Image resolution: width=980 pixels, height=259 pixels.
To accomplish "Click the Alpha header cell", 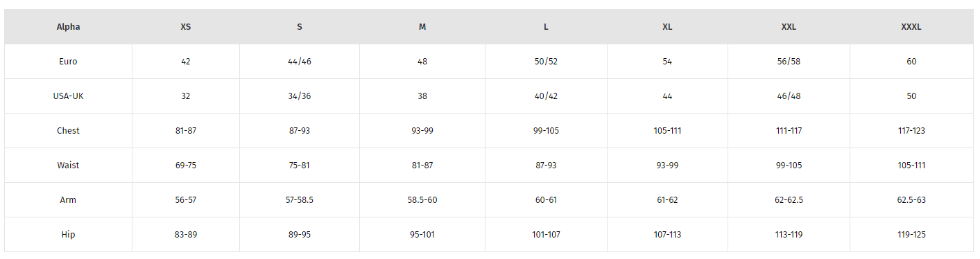I will pos(68,27).
